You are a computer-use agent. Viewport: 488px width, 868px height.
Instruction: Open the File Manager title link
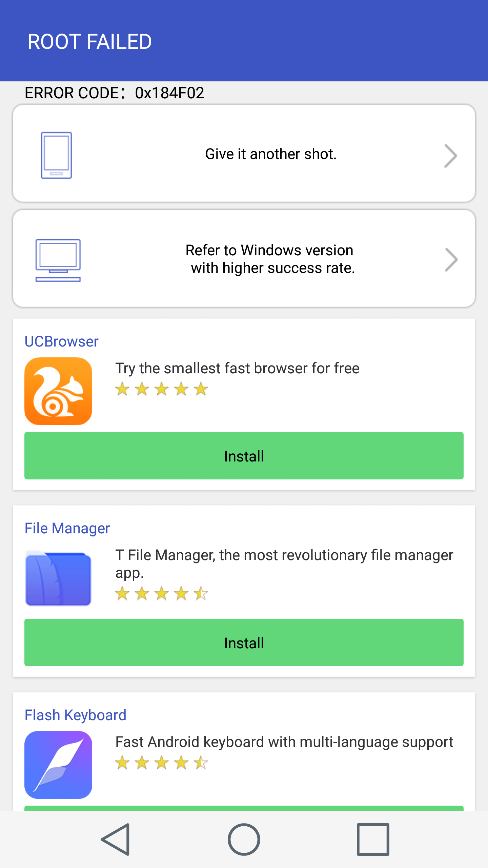point(67,528)
